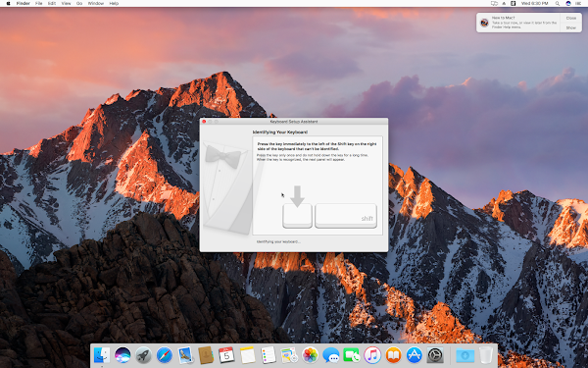Open Finder from the Dock

(102, 355)
